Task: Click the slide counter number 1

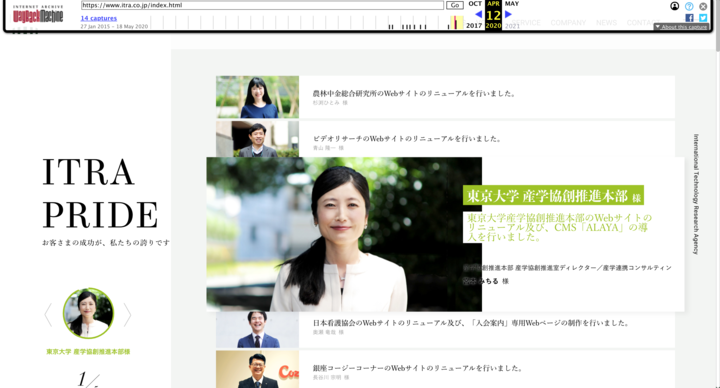Action: coord(82,379)
